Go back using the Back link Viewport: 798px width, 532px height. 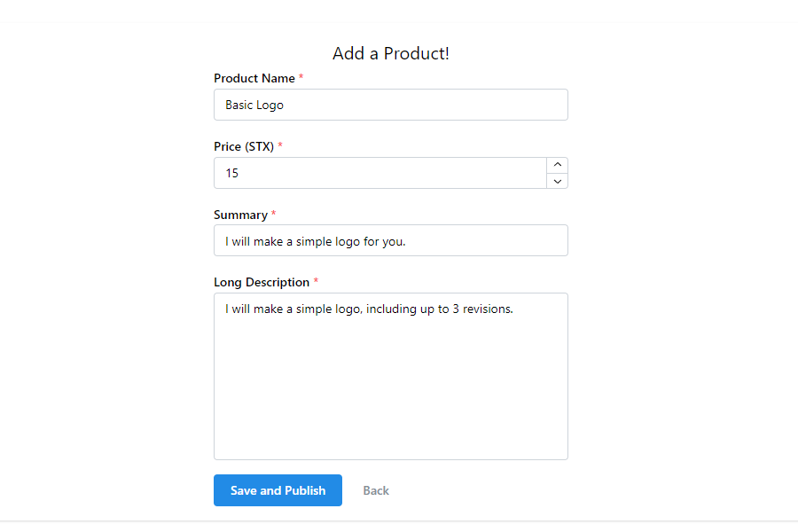click(376, 490)
